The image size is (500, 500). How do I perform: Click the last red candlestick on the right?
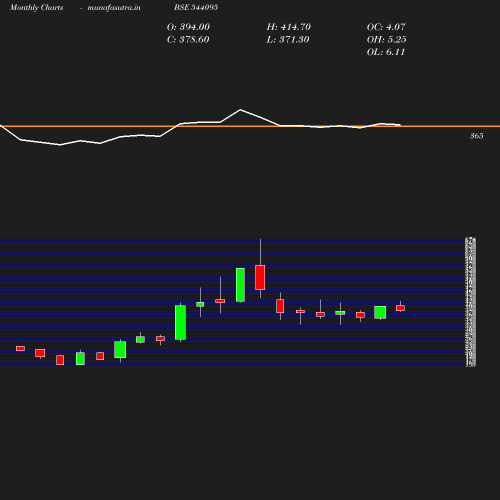click(x=400, y=308)
